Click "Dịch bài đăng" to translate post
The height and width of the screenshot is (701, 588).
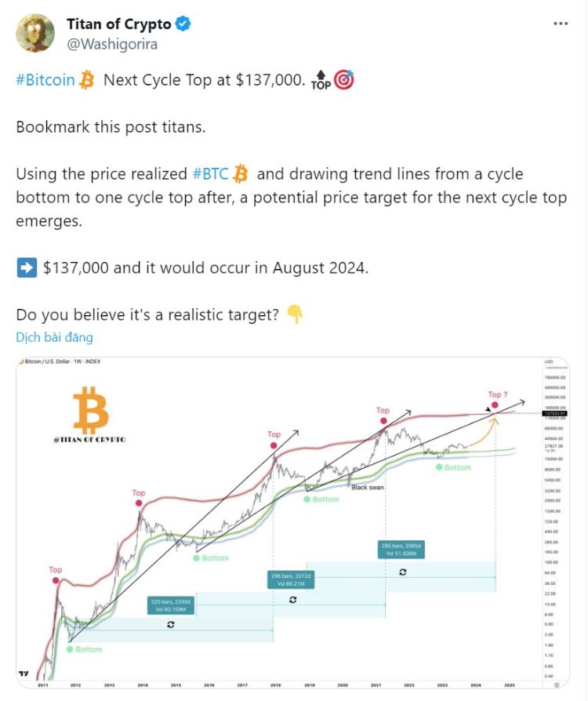coord(54,337)
